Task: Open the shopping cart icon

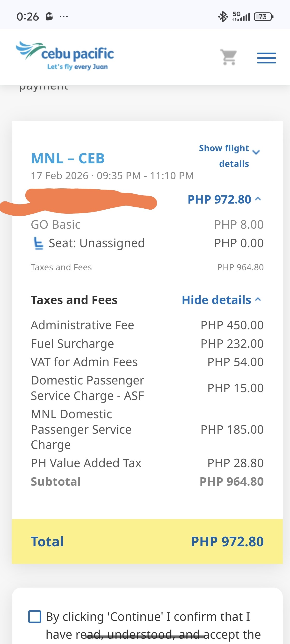Action: tap(228, 57)
